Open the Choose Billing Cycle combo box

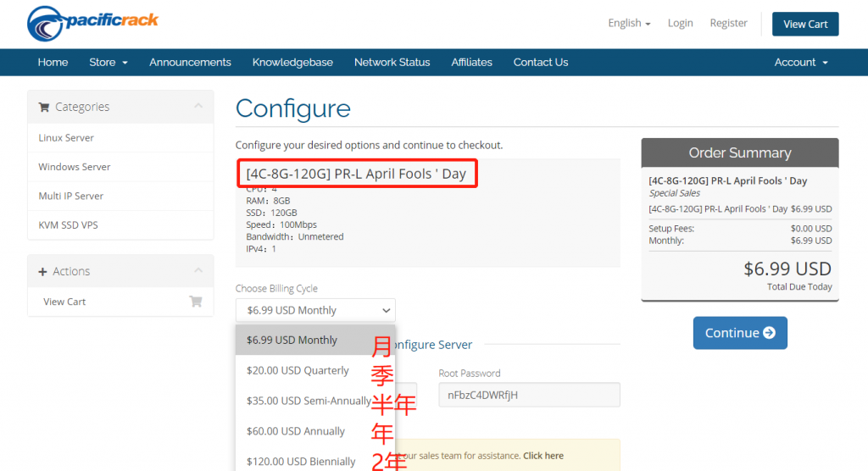coord(315,310)
